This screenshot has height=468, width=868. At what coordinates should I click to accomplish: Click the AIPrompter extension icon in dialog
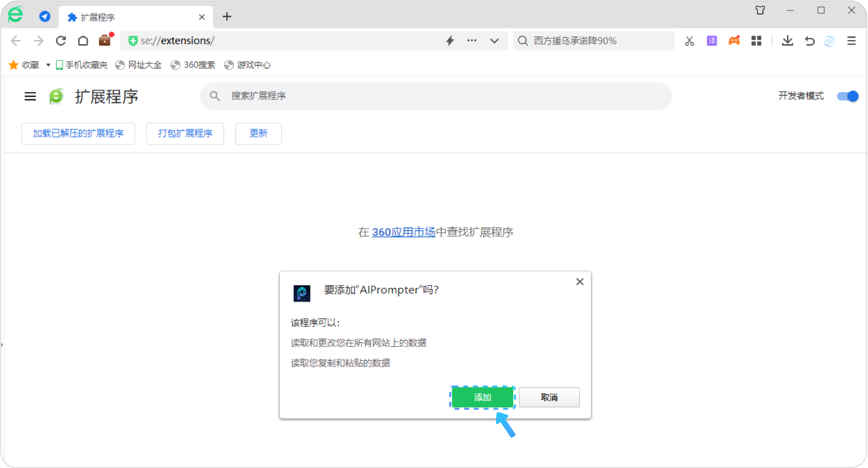click(302, 293)
